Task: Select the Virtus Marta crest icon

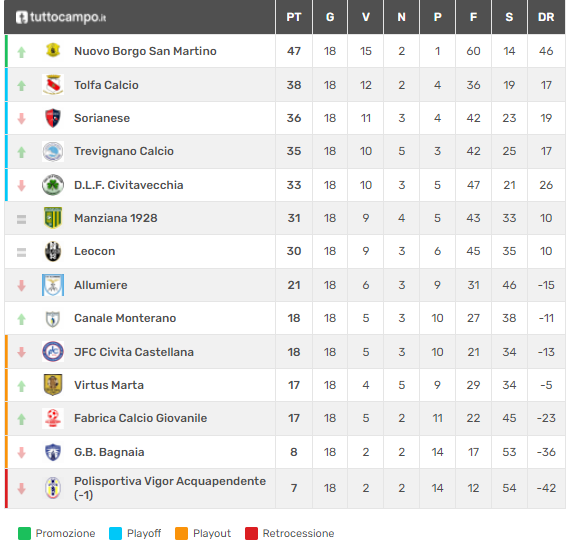Action: [x=53, y=385]
